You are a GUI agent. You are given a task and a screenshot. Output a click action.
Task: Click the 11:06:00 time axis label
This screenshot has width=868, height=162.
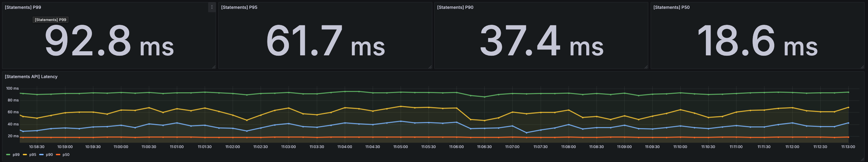click(x=456, y=147)
